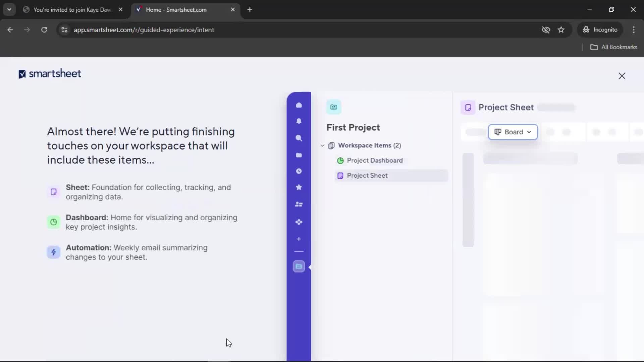Open tab search dropdown arrow
Viewport: 644px width, 362px height.
click(9, 10)
